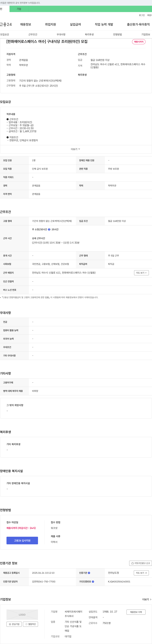Jump to 우대사항 section tab
The height and width of the screenshot is (644, 152).
[61, 34]
